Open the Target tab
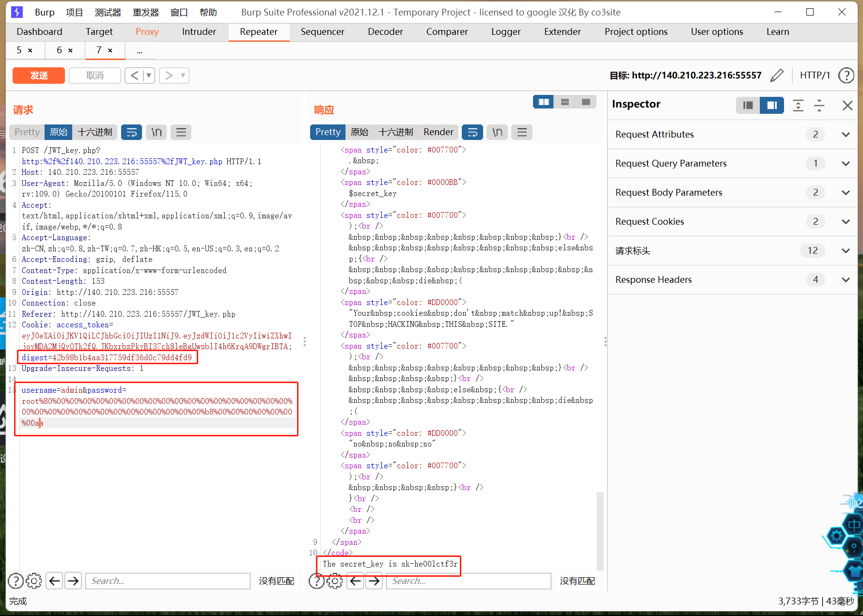This screenshot has width=863, height=616. (x=99, y=31)
